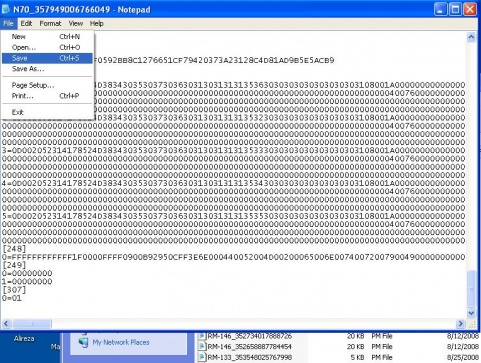Viewport: 481px width, 363px height.
Task: Select file RM-133_353548025767998 in Explorer
Action: 249,357
